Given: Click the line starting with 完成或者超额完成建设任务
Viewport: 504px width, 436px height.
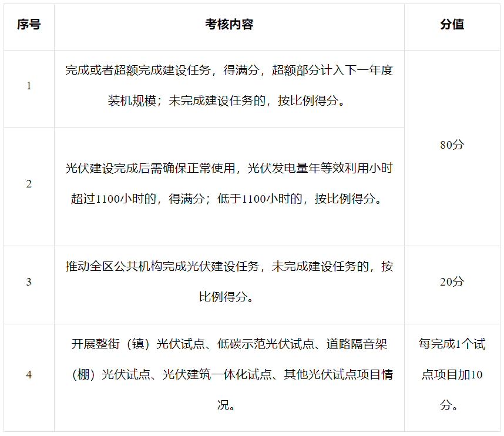Looking at the screenshot, I should pos(229,71).
